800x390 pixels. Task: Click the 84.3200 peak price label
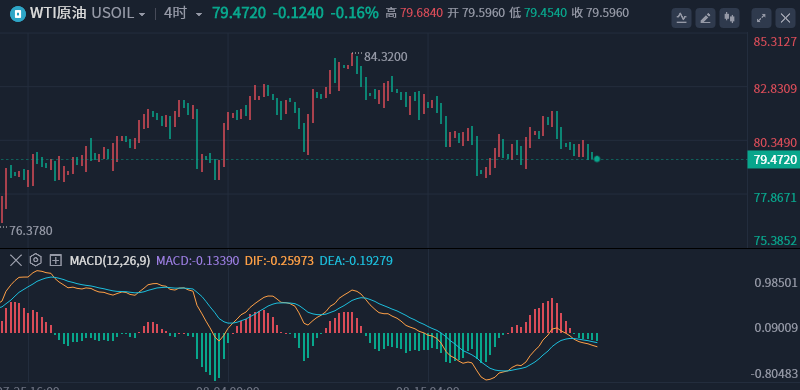coord(386,57)
